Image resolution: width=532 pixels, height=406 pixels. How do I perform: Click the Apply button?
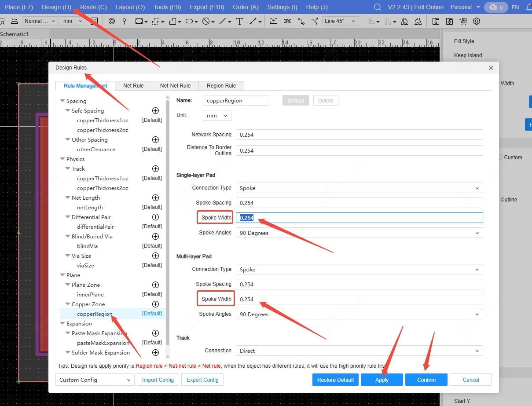click(x=382, y=380)
